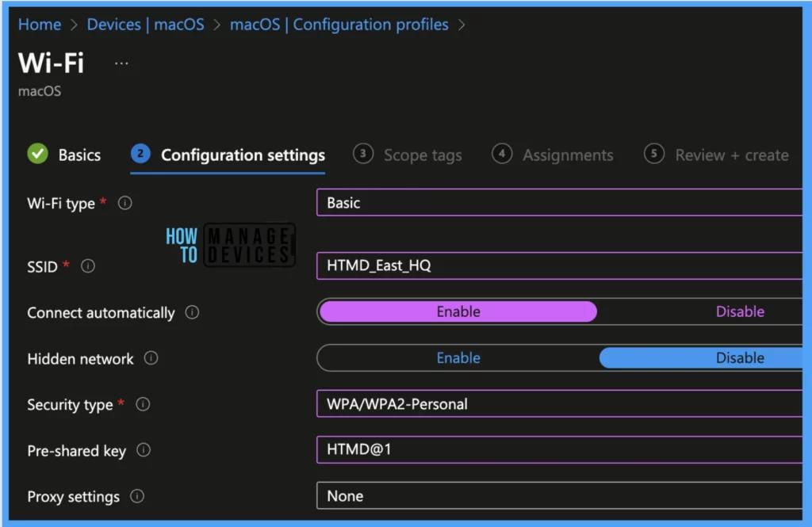This screenshot has width=812, height=527.
Task: Click info icon beside Hidden network
Action: 151,358
